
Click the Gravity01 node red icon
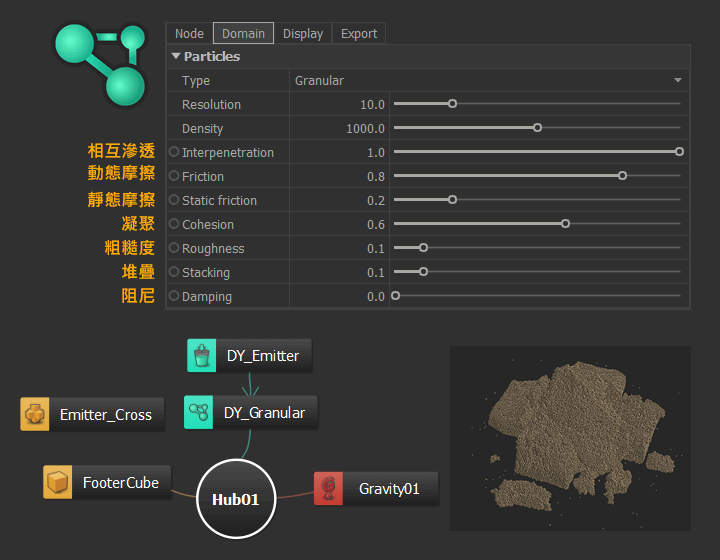[x=329, y=489]
